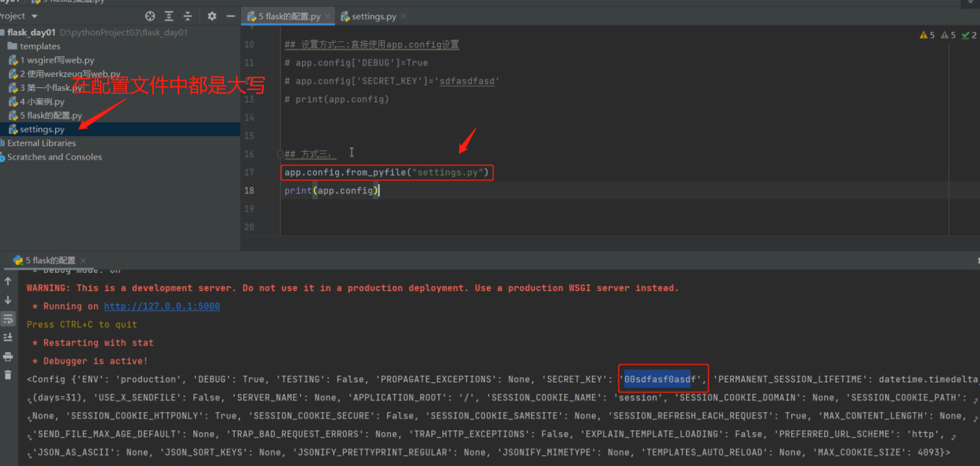The width and height of the screenshot is (980, 466).
Task: Click the collapse all icon in Project panel
Action: coord(187,16)
